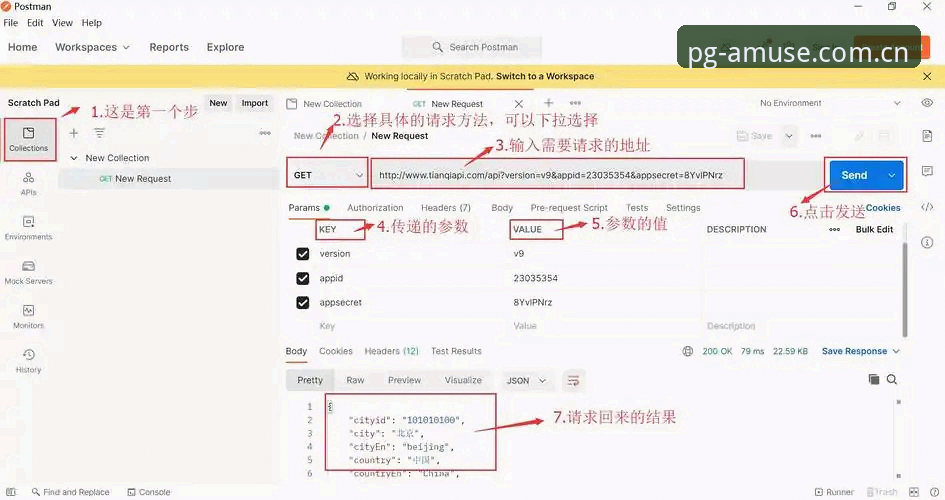
Task: Open the Send button dropdown arrow
Action: (891, 175)
